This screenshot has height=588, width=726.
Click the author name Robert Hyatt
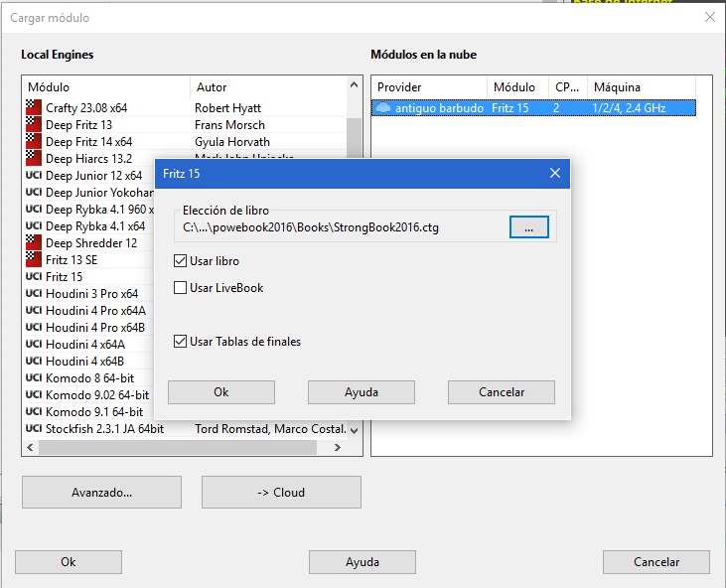(x=227, y=108)
